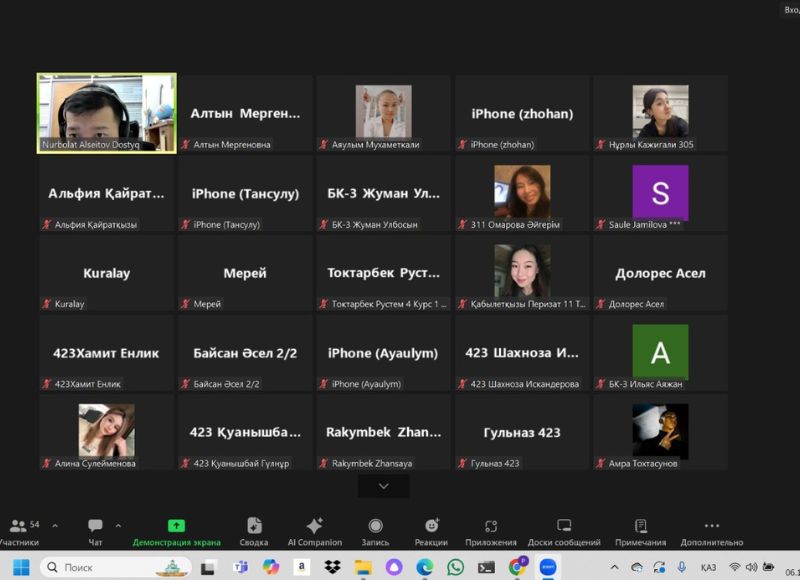Viewport: 800px width, 580px height.
Task: Open WhatsApp from the taskbar
Action: point(455,567)
